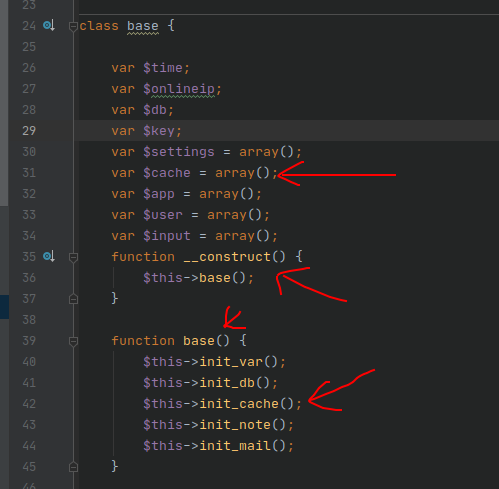The height and width of the screenshot is (489, 499).
Task: Collapse the base() function fold marker
Action: (73, 341)
